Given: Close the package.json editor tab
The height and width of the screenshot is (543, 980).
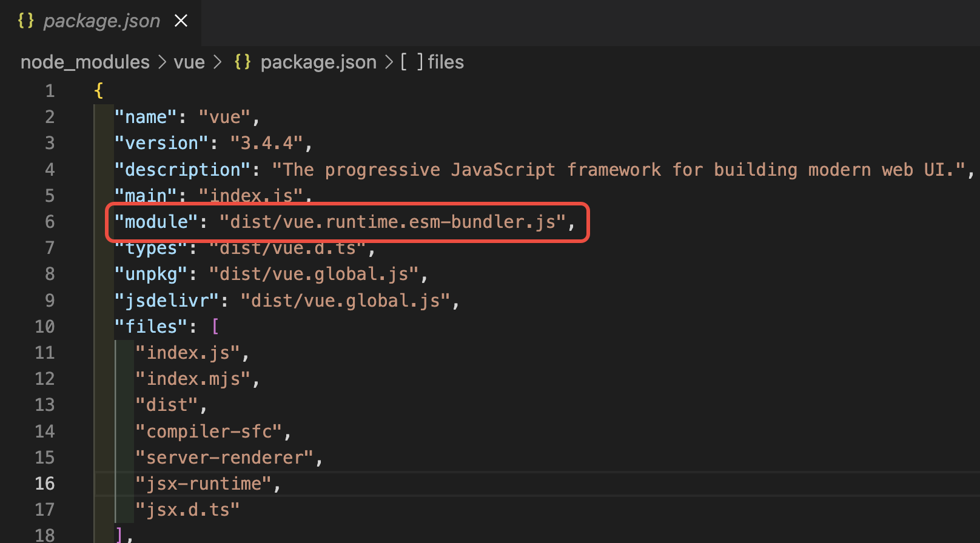Looking at the screenshot, I should [181, 21].
